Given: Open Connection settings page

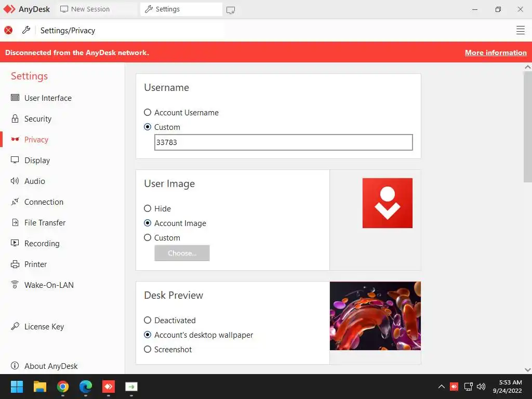Looking at the screenshot, I should click(44, 202).
